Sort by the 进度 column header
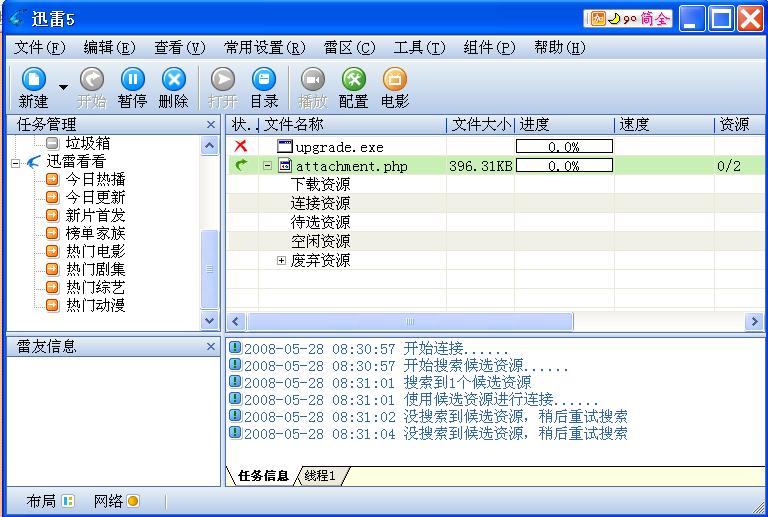 pos(564,125)
